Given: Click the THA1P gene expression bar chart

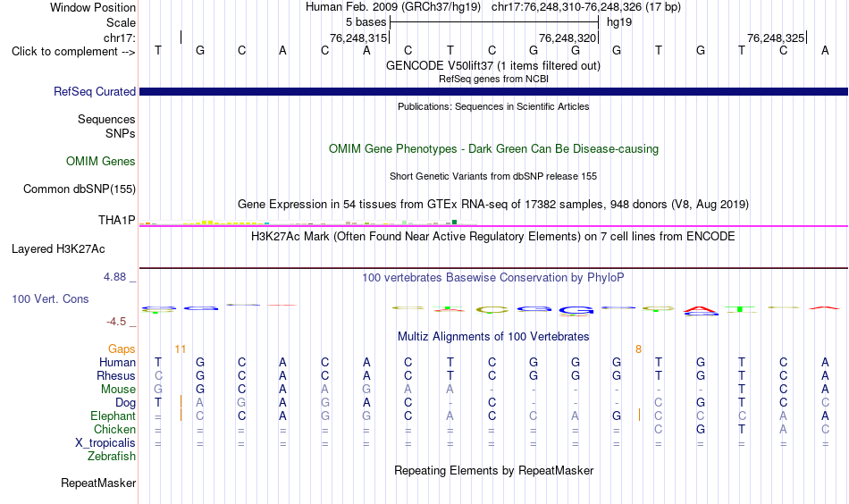Looking at the screenshot, I should click(x=307, y=223).
